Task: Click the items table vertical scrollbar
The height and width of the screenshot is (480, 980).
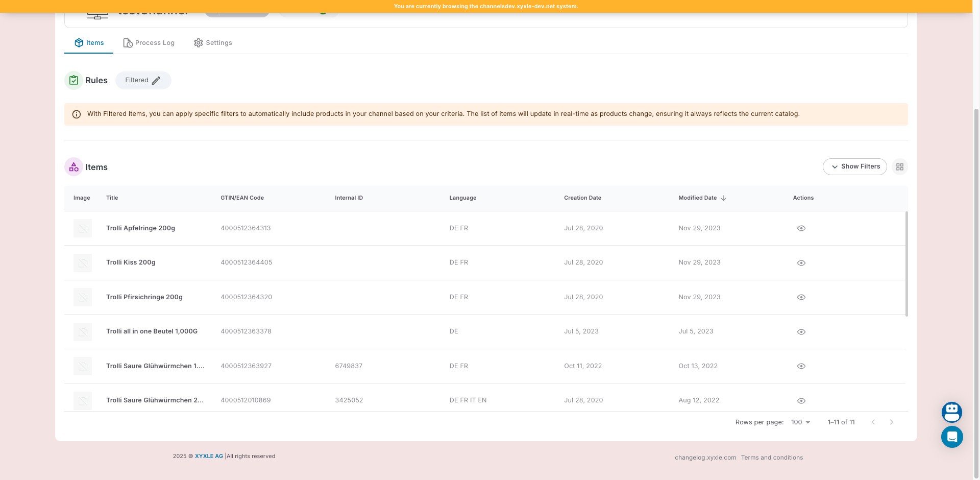Action: pyautogui.click(x=906, y=264)
